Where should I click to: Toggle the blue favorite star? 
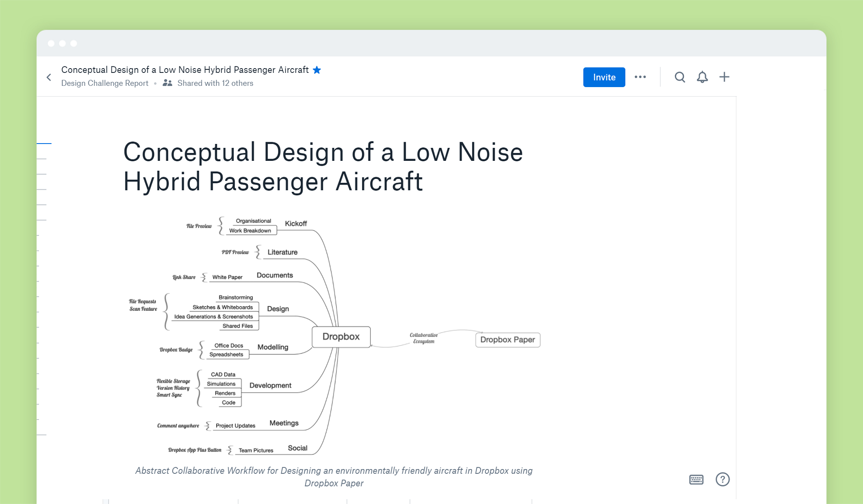click(x=317, y=70)
